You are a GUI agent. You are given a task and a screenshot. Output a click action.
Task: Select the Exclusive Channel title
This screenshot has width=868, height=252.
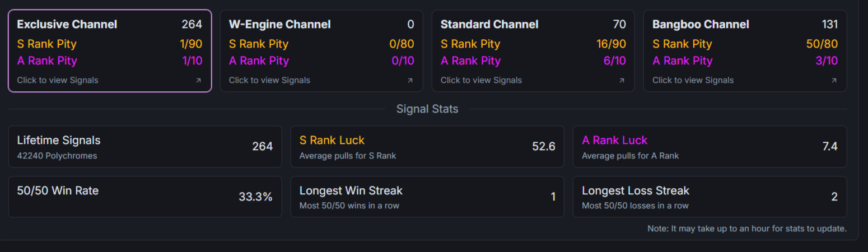pos(67,24)
